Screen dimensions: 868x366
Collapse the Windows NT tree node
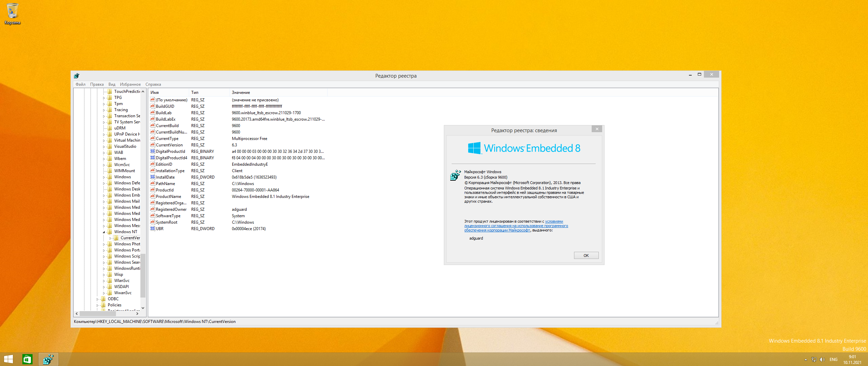pyautogui.click(x=104, y=232)
